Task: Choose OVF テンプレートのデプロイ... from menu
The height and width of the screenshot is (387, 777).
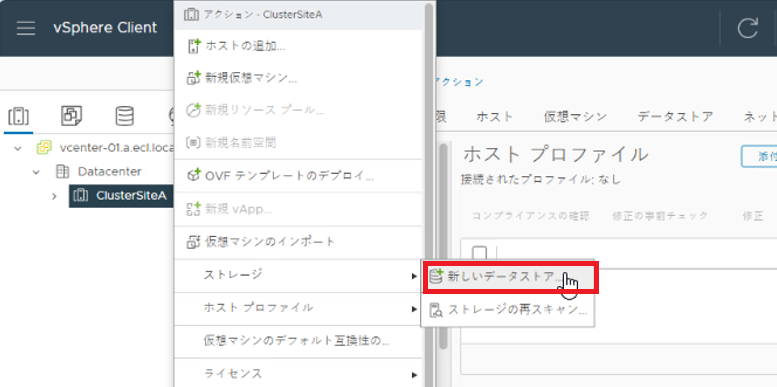Action: [298, 176]
